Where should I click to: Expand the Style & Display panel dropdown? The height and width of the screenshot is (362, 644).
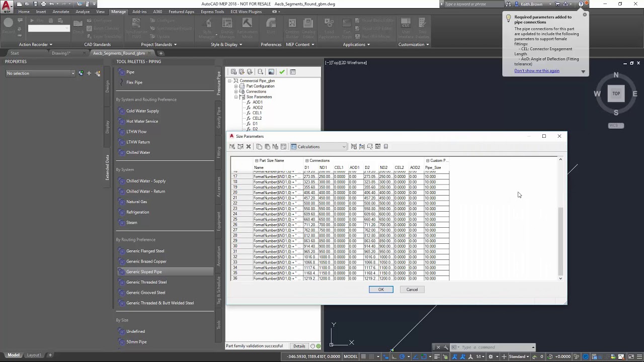[x=226, y=45]
